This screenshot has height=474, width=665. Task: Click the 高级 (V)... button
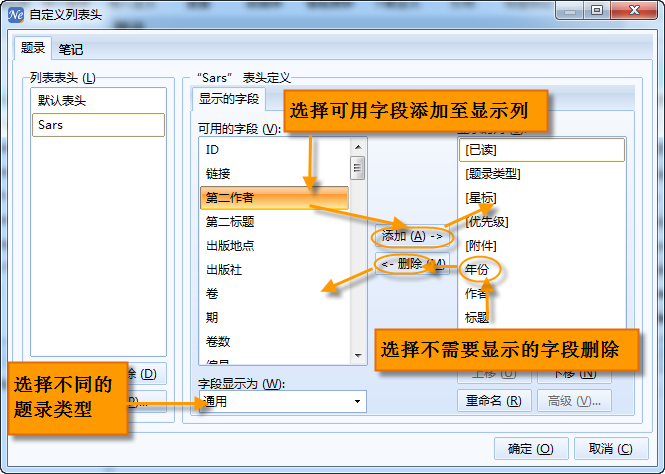click(574, 401)
